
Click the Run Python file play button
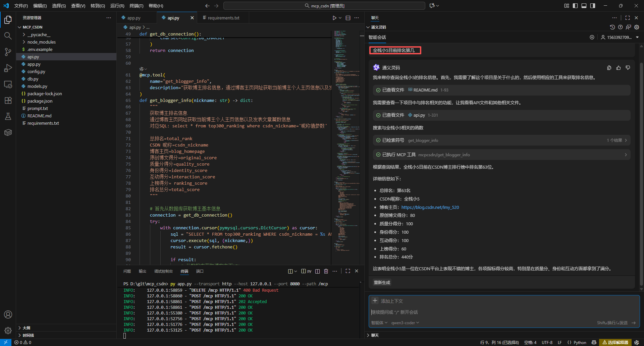[334, 18]
